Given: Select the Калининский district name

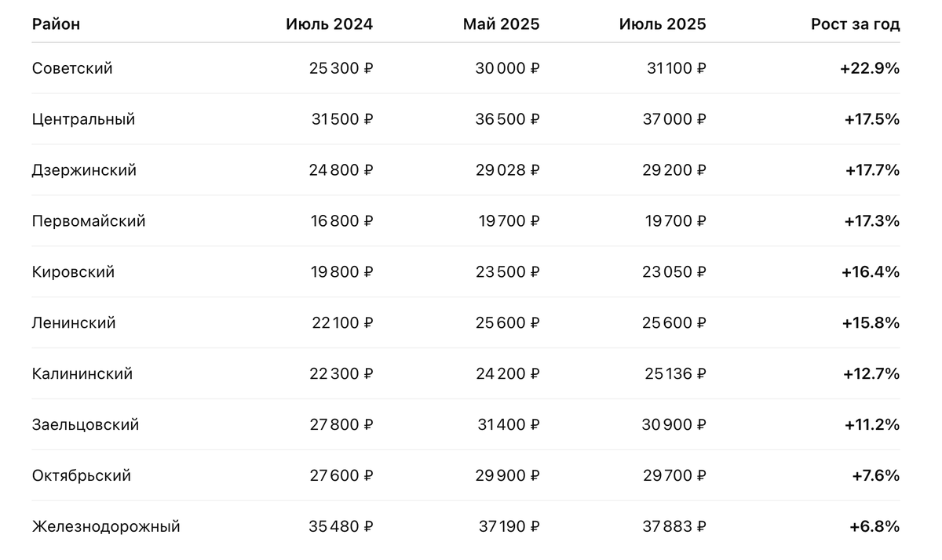Looking at the screenshot, I should (82, 374).
